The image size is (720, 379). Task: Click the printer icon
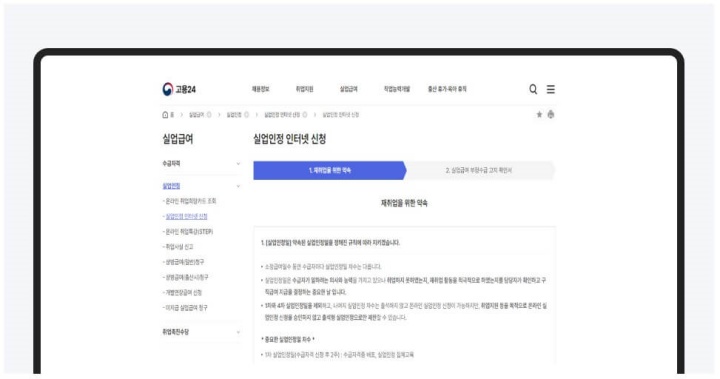pyautogui.click(x=551, y=114)
